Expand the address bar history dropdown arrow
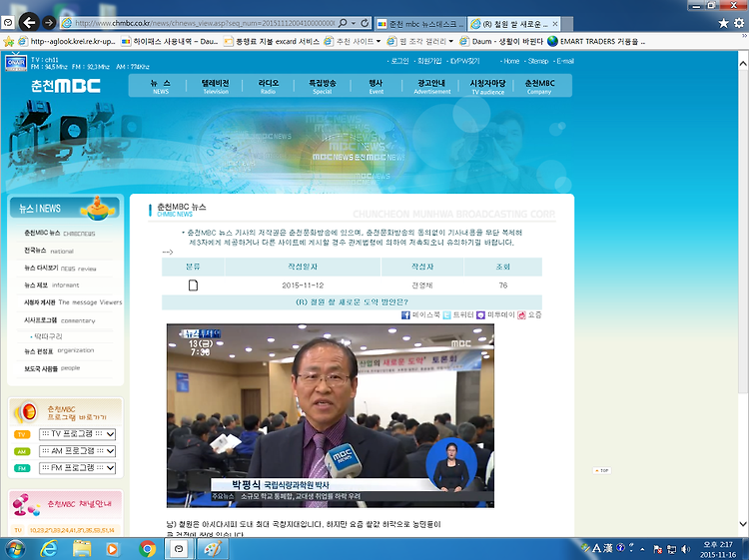Screen dimensions: 749x560 coord(354,23)
